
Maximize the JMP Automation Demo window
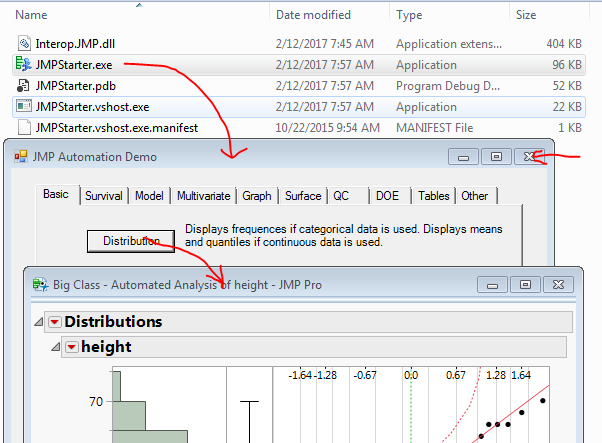click(496, 157)
